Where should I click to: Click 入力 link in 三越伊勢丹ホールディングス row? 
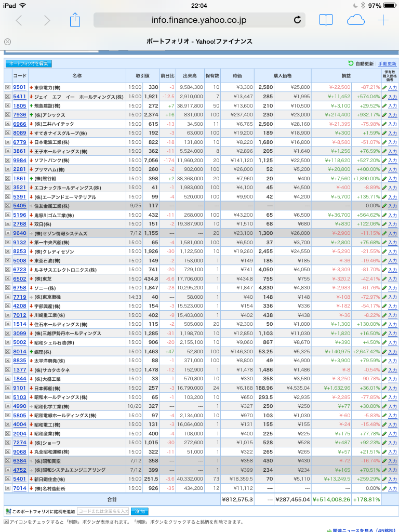pyautogui.click(x=393, y=334)
